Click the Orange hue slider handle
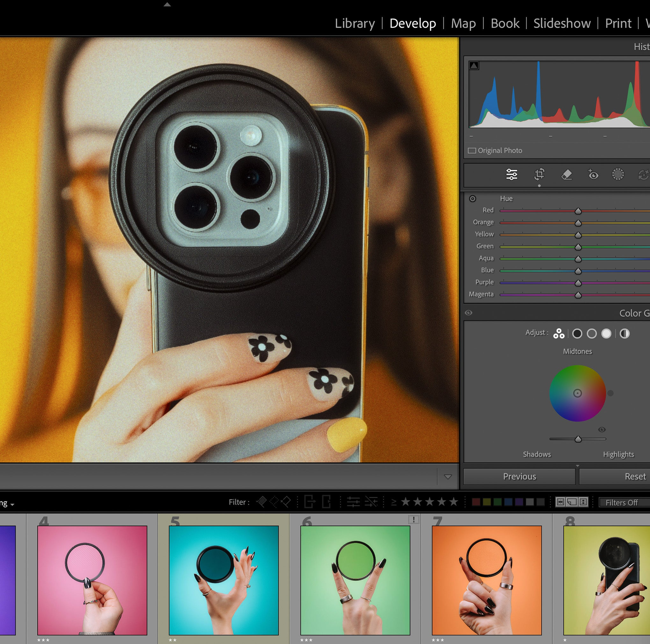Screen dimensions: 650x644 (x=578, y=223)
